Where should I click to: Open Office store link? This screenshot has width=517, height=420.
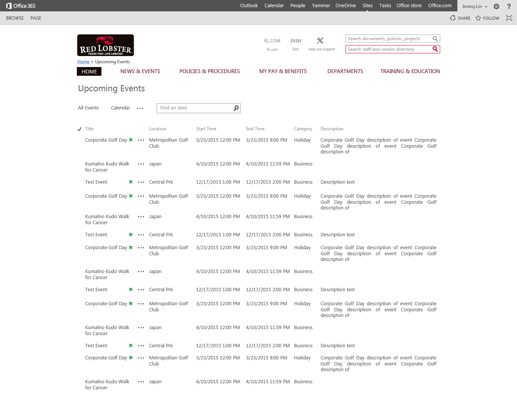coord(409,6)
